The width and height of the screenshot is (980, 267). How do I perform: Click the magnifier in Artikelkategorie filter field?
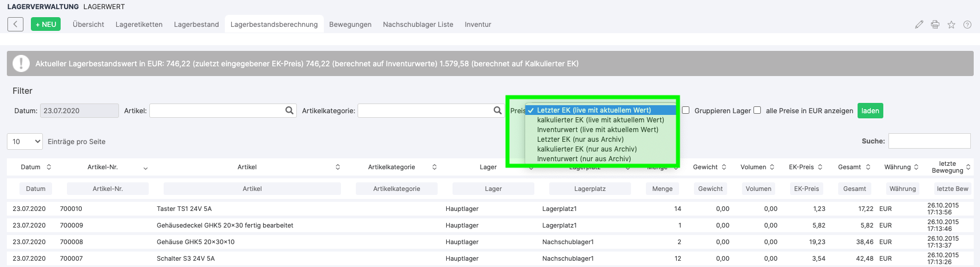497,110
